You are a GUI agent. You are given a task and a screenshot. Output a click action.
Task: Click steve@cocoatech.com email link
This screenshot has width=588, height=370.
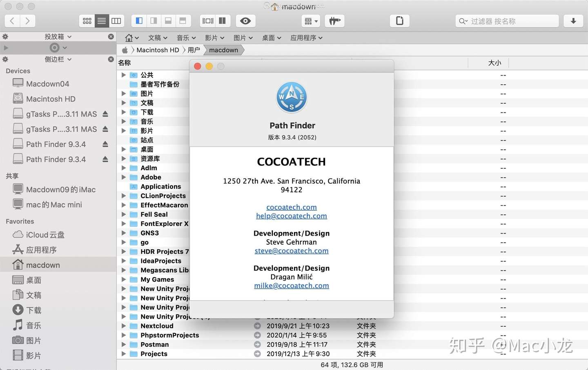(292, 251)
